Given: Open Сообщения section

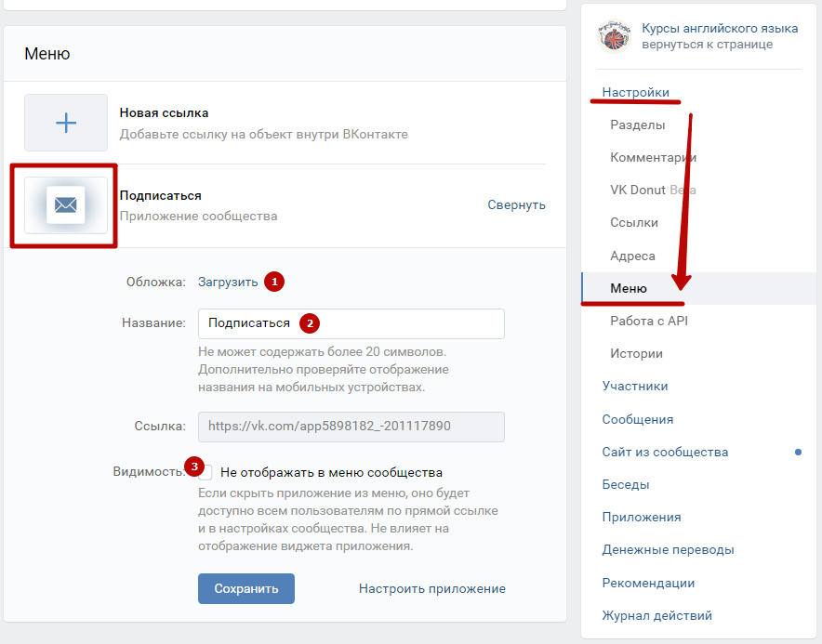Looking at the screenshot, I should tap(638, 419).
